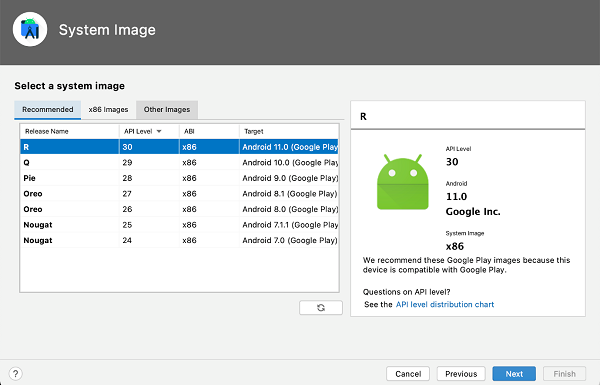The height and width of the screenshot is (385, 600).
Task: Select the Pie release row
Action: pos(179,178)
